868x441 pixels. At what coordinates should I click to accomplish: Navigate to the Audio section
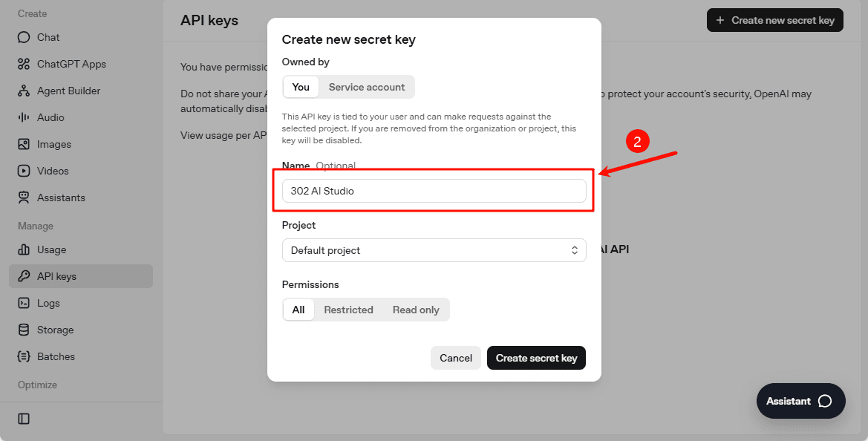50,117
